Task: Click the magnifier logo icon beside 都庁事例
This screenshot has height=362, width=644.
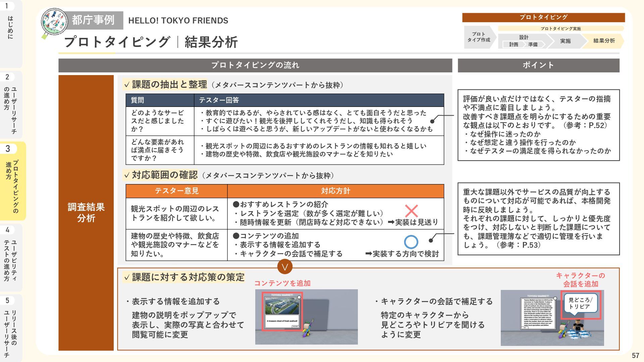Action: pyautogui.click(x=54, y=23)
